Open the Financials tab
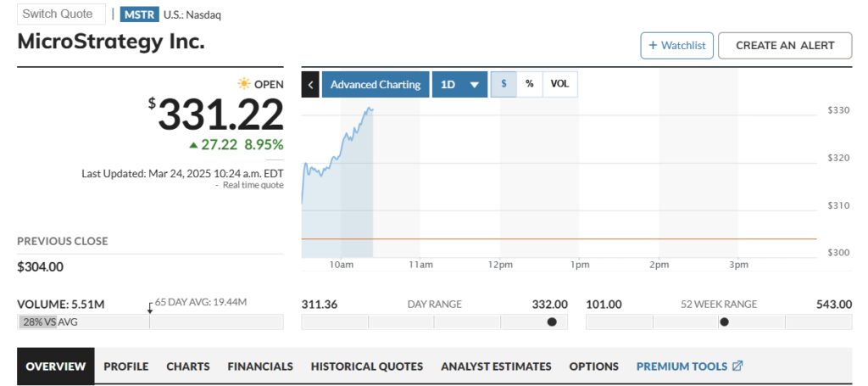 (x=260, y=366)
